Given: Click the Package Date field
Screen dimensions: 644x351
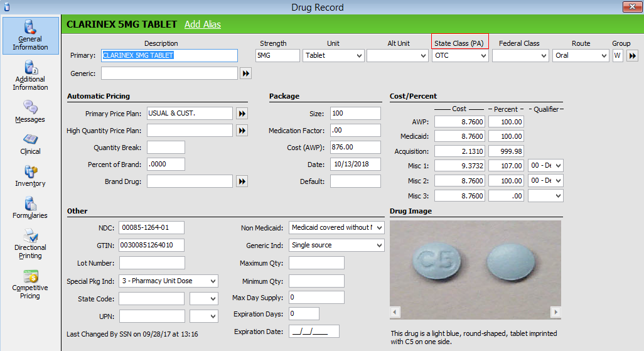Looking at the screenshot, I should click(x=355, y=164).
